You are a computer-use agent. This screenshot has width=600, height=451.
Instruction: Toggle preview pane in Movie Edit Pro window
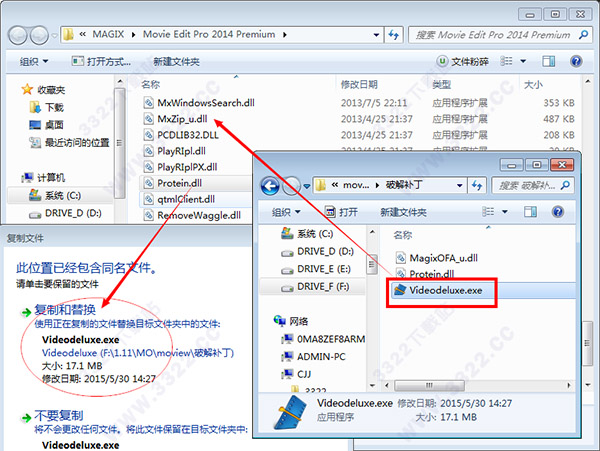pyautogui.click(x=549, y=61)
